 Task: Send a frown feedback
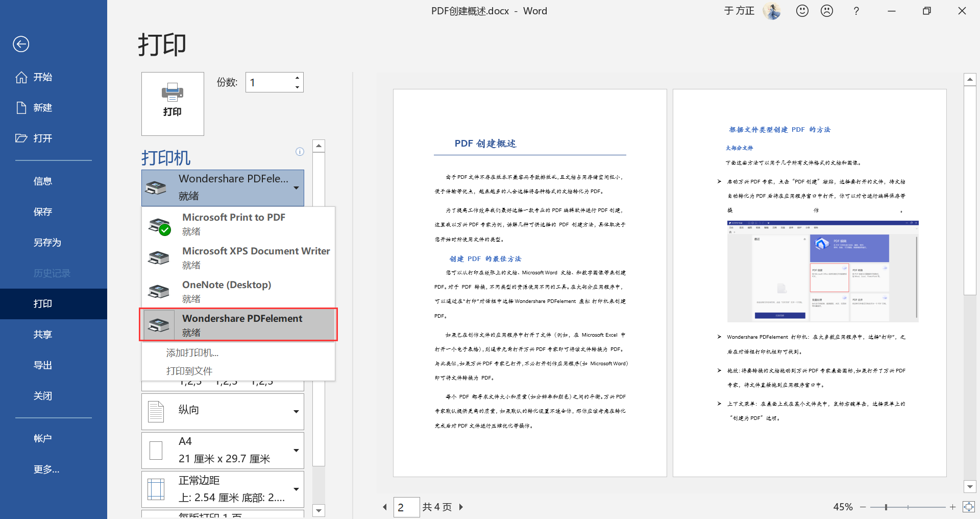(827, 11)
